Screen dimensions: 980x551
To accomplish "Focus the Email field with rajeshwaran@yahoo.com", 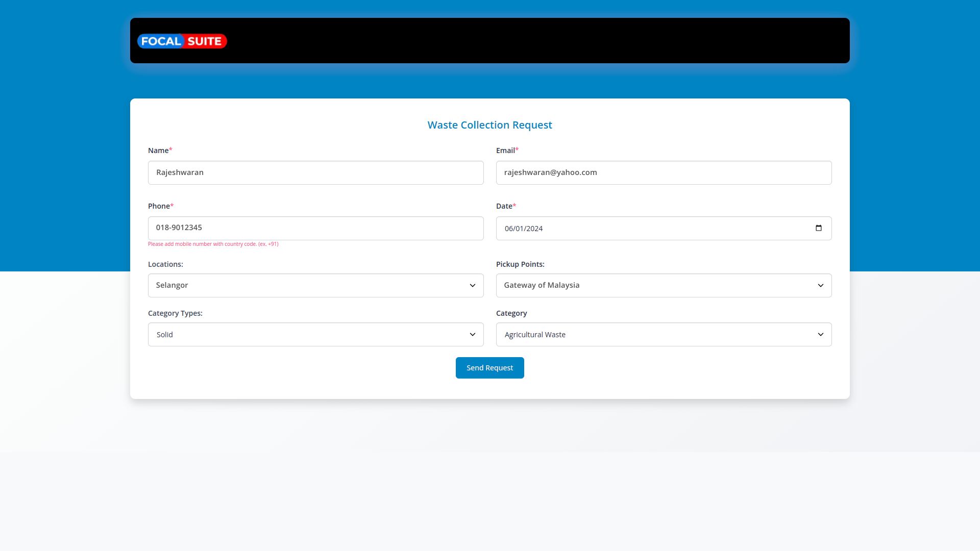I will point(664,173).
